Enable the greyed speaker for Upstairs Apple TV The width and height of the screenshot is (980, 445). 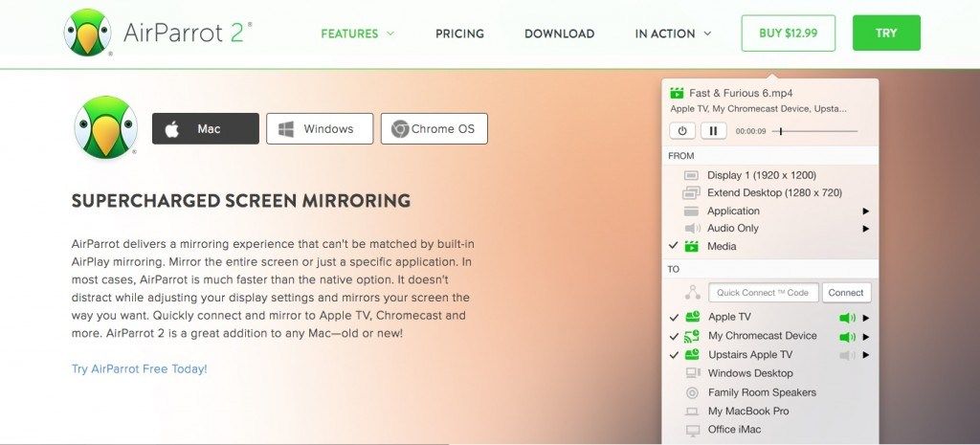846,355
